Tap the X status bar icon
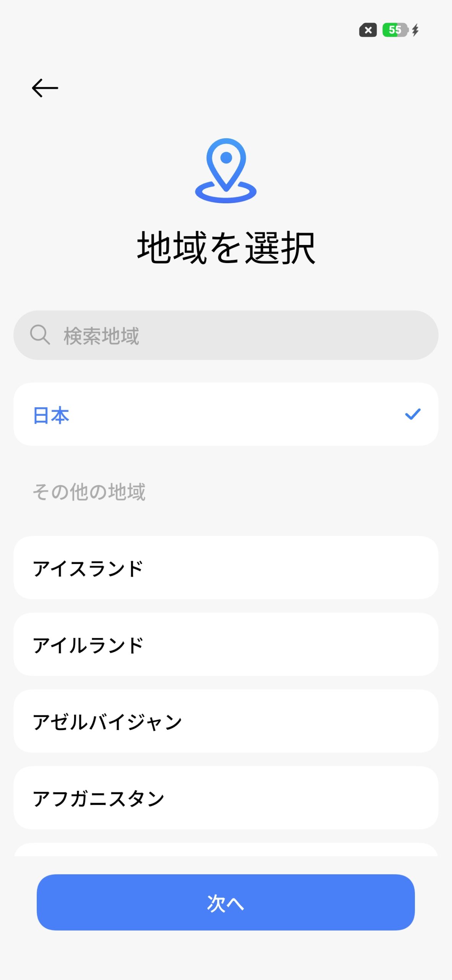The height and width of the screenshot is (980, 452). (368, 30)
